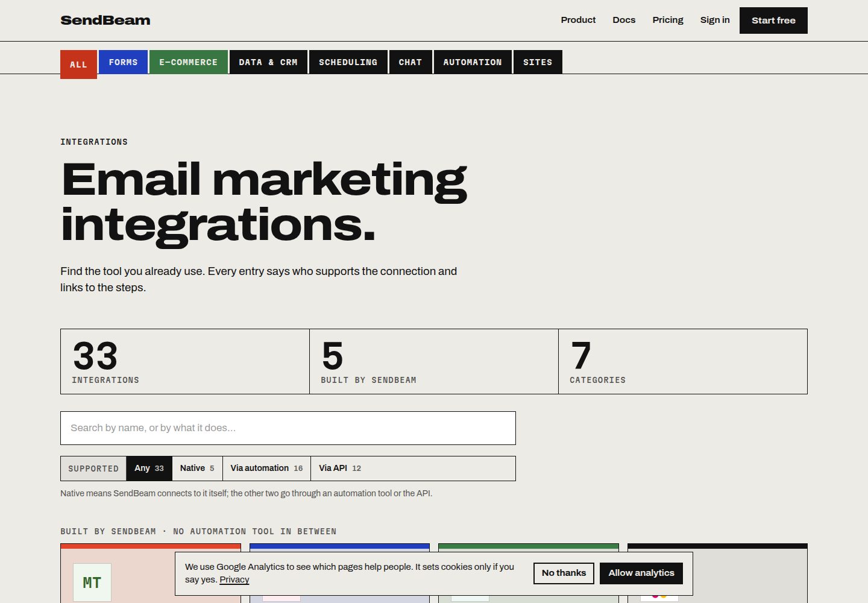
Task: Open the Privacy link in cookie banner
Action: [x=234, y=579]
